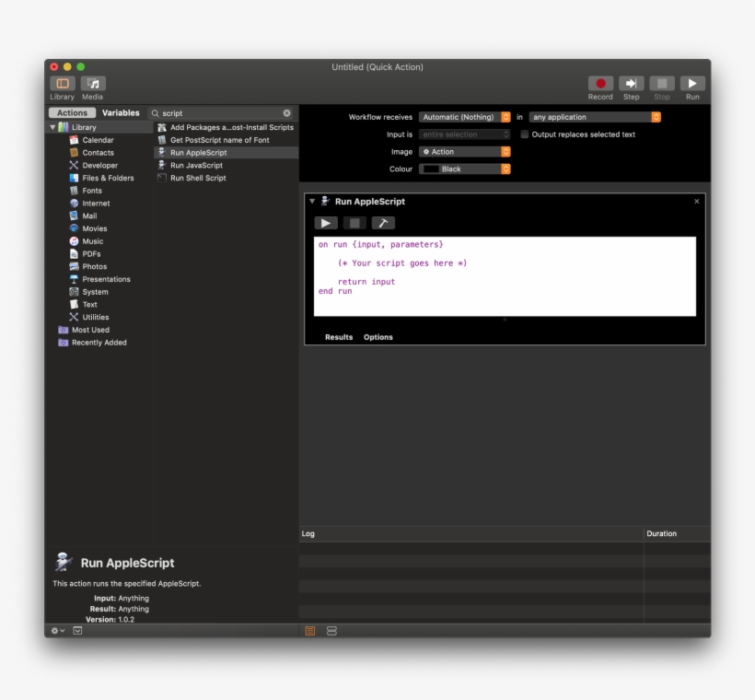Select the Library icon in the toolbar
Screen dimensions: 755x700
[63, 83]
